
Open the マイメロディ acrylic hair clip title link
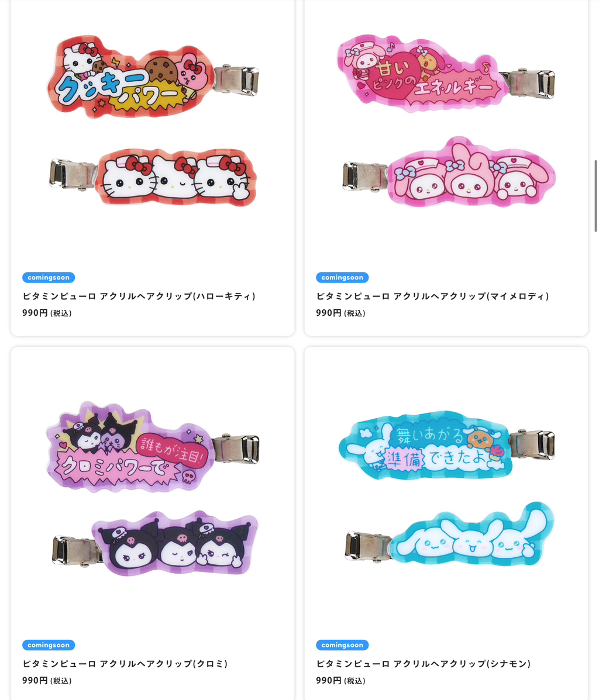(432, 296)
